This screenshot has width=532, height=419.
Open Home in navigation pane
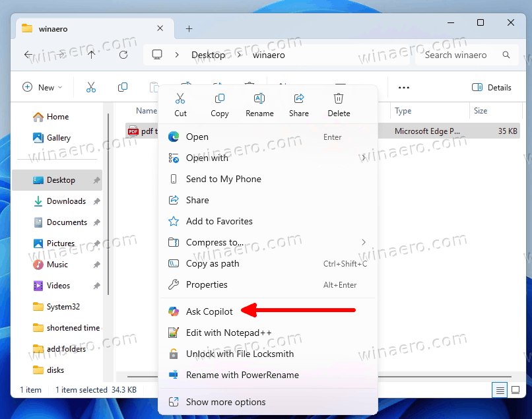point(57,117)
